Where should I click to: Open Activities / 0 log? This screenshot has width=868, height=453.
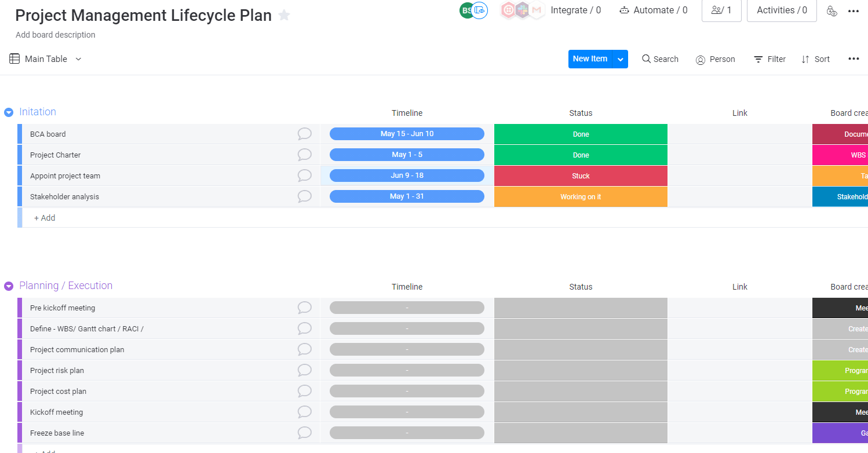tap(782, 10)
